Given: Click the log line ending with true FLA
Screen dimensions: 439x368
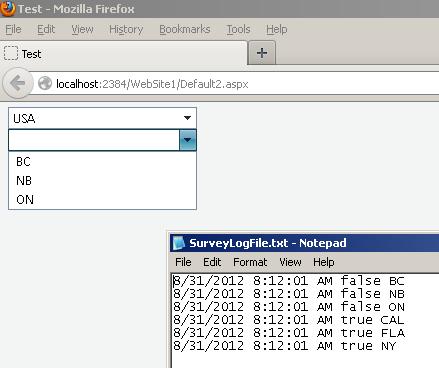Looking at the screenshot, I should pyautogui.click(x=289, y=333).
